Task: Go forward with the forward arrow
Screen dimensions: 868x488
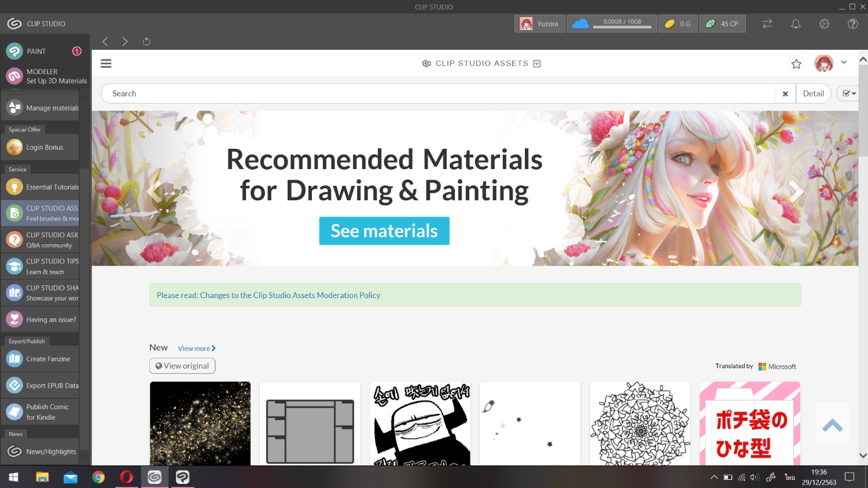Action: (125, 42)
